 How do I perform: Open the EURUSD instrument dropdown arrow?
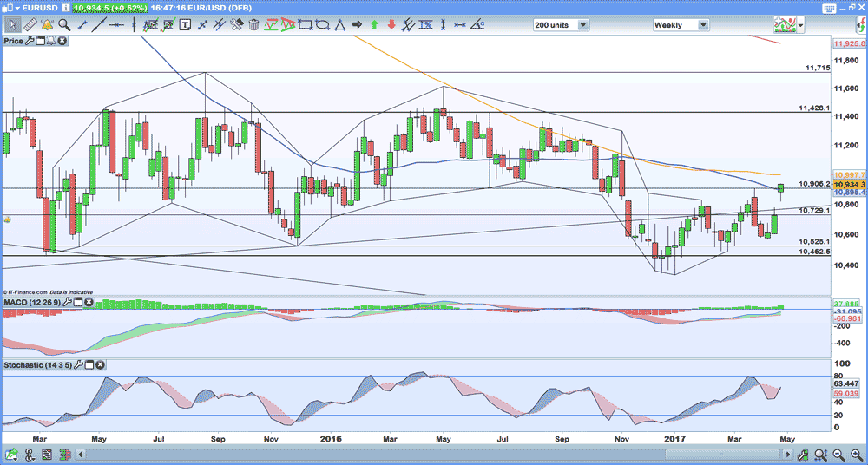[17, 9]
